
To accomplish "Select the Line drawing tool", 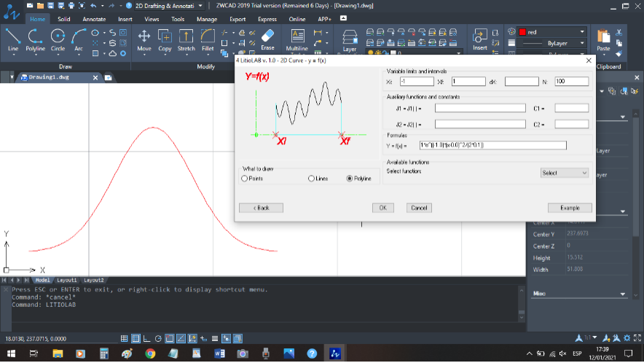I will (x=13, y=40).
